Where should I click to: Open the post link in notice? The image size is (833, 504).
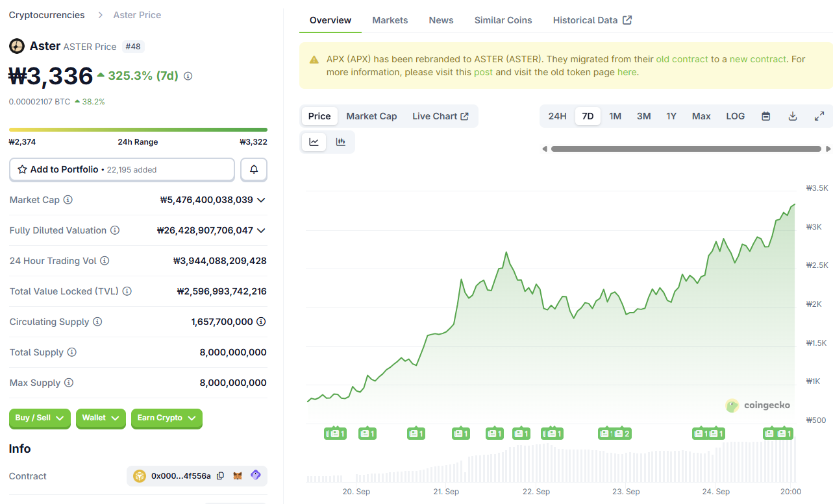483,72
